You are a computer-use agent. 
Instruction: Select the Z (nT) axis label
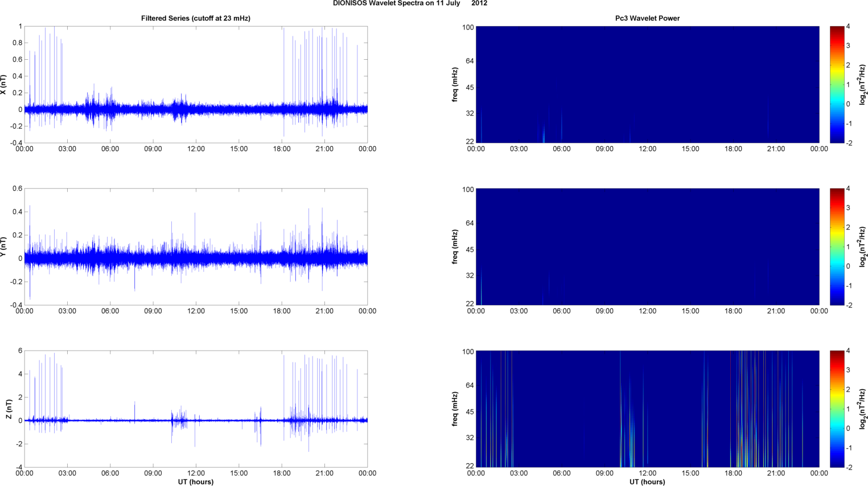(9, 409)
